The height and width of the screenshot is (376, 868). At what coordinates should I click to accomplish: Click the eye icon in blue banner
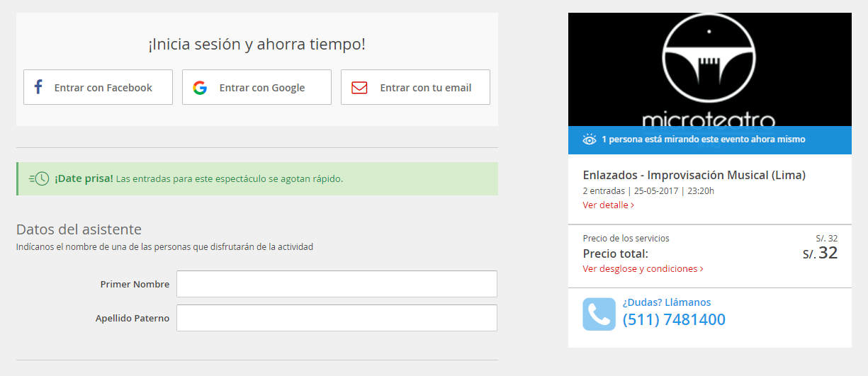(x=590, y=139)
